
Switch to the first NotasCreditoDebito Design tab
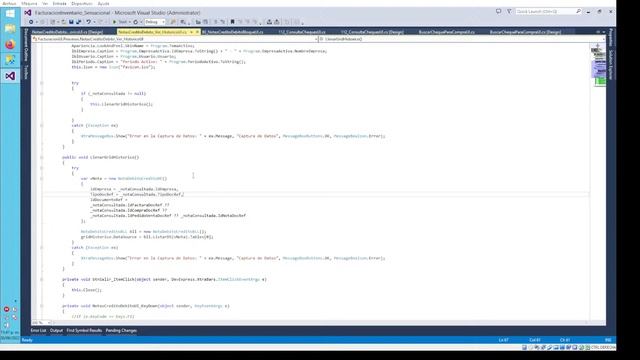click(67, 32)
